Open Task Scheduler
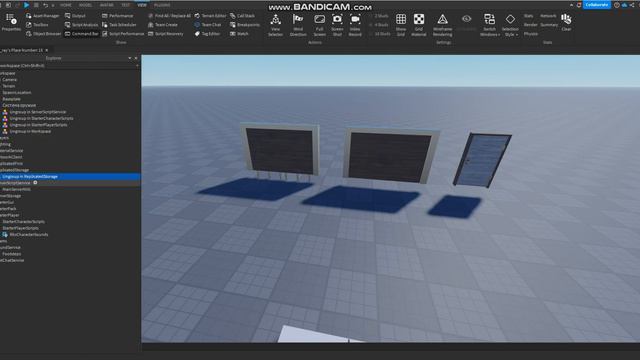This screenshot has width=640, height=360. coord(119,24)
